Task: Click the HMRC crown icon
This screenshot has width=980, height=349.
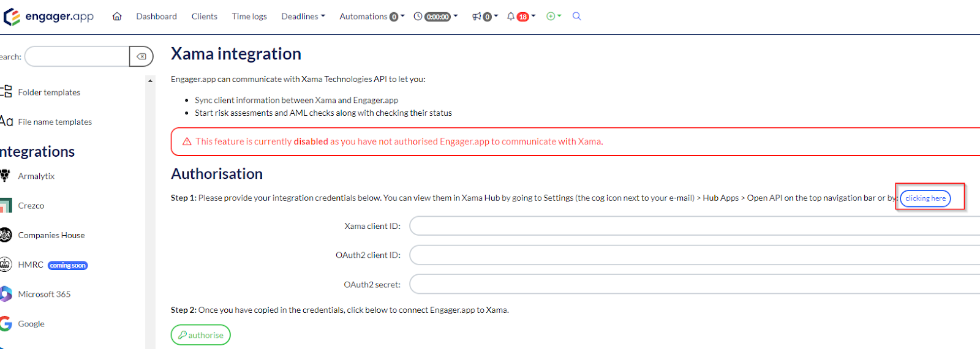Action: [x=6, y=265]
